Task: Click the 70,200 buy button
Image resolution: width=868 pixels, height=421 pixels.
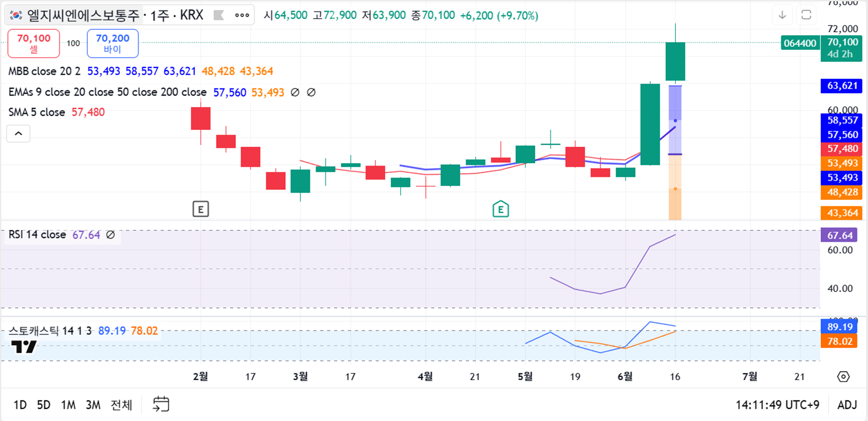Action: (112, 43)
